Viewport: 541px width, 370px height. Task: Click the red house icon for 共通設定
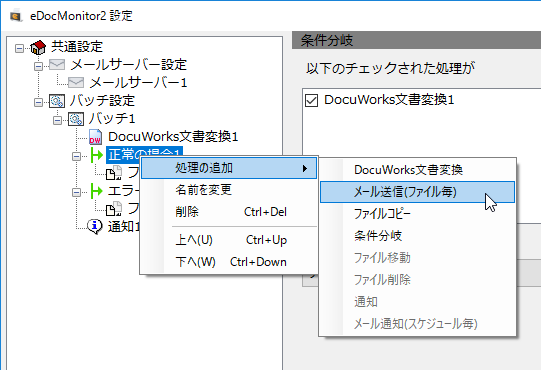coord(38,47)
